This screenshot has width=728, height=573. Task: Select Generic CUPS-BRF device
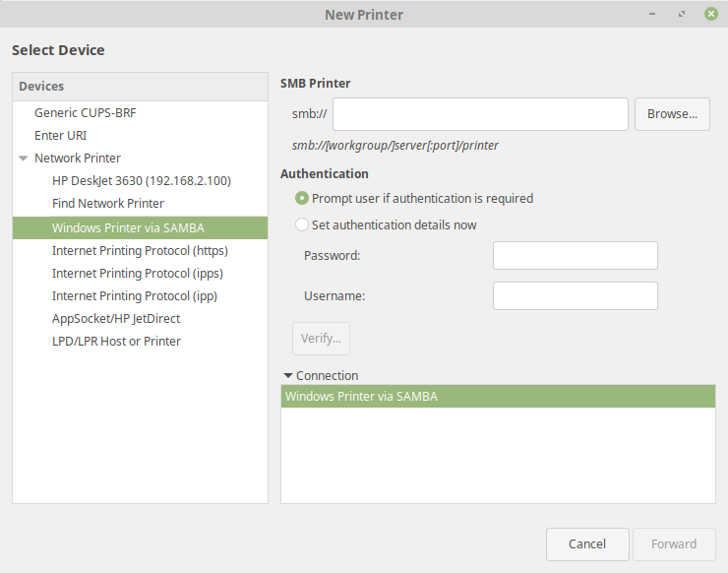pos(86,113)
